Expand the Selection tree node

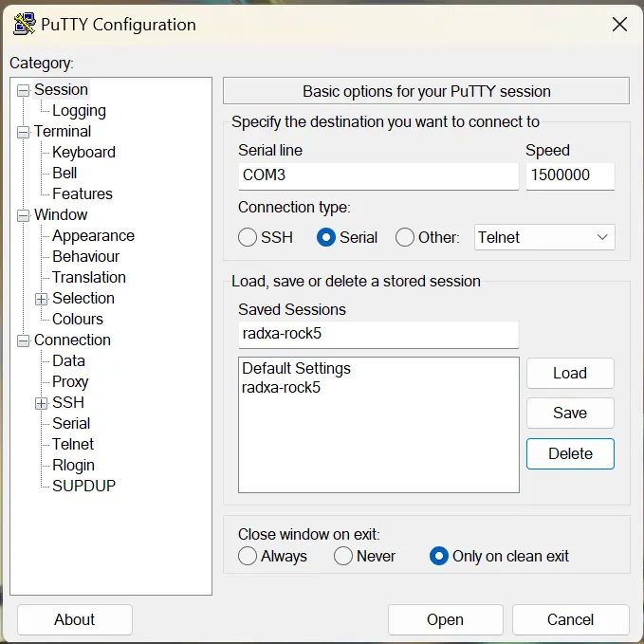click(41, 299)
